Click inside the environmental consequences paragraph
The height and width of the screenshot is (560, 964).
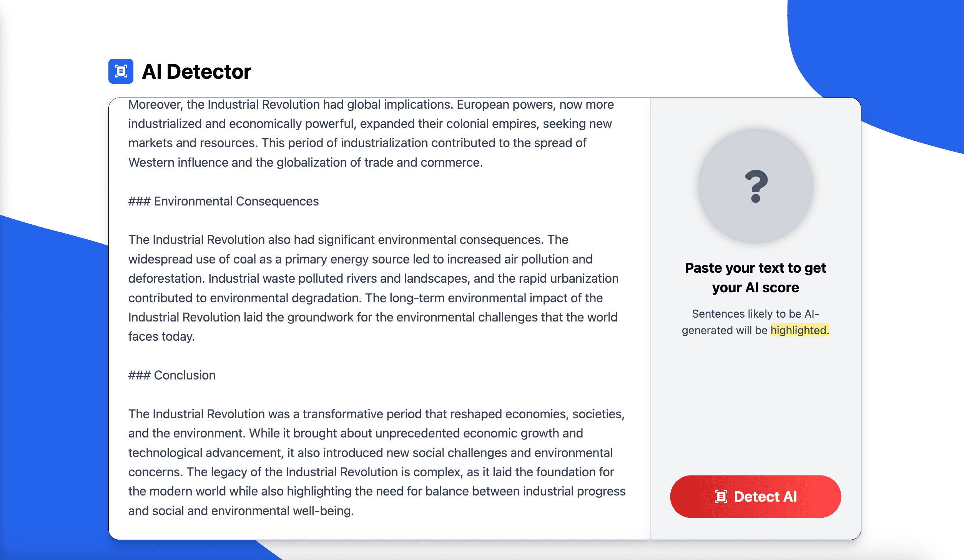373,288
